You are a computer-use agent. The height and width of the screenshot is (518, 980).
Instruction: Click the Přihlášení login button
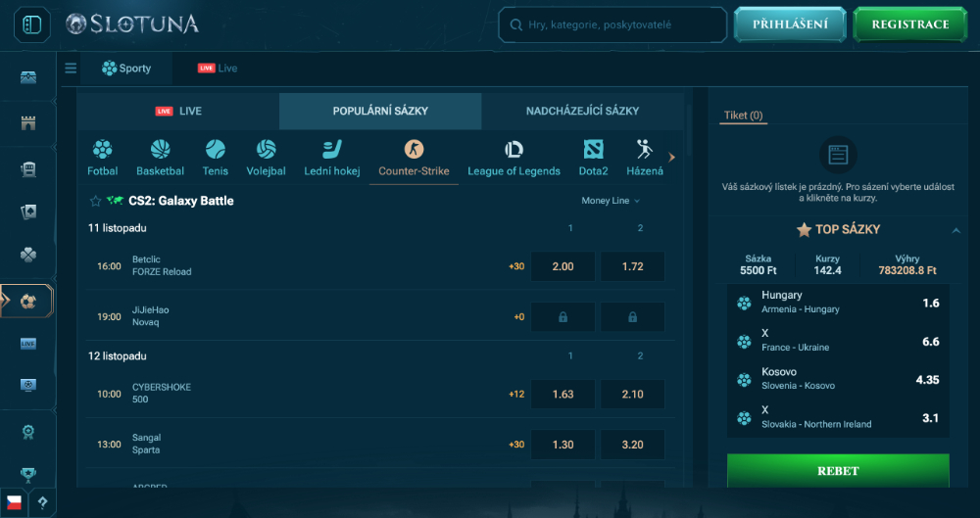[x=790, y=24]
